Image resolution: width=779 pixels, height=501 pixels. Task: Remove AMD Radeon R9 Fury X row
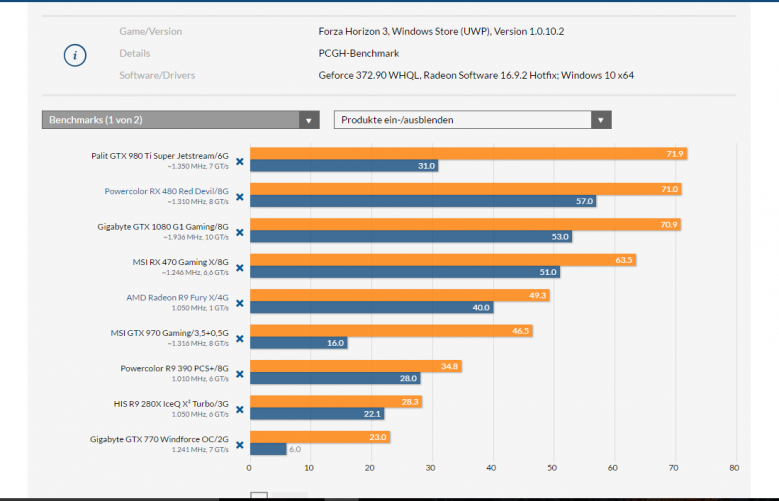point(240,302)
